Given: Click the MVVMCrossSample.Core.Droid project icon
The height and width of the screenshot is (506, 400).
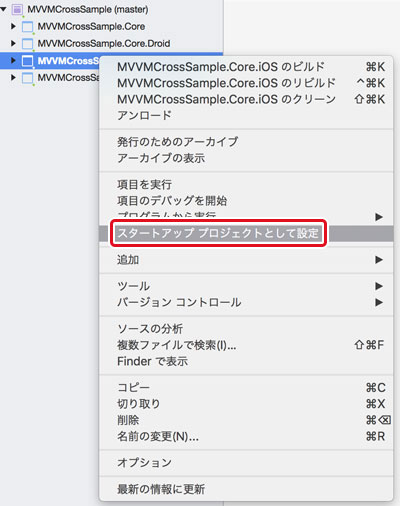Looking at the screenshot, I should [27, 44].
